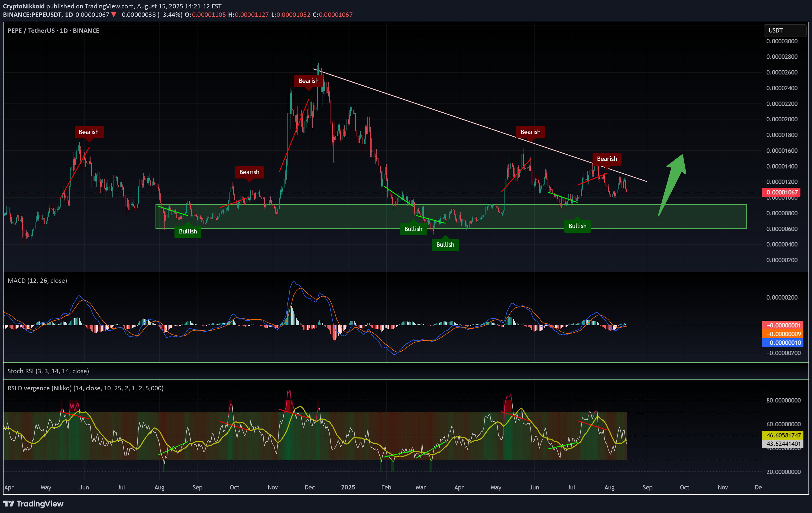Click the Bearish label at the December top

coord(309,80)
